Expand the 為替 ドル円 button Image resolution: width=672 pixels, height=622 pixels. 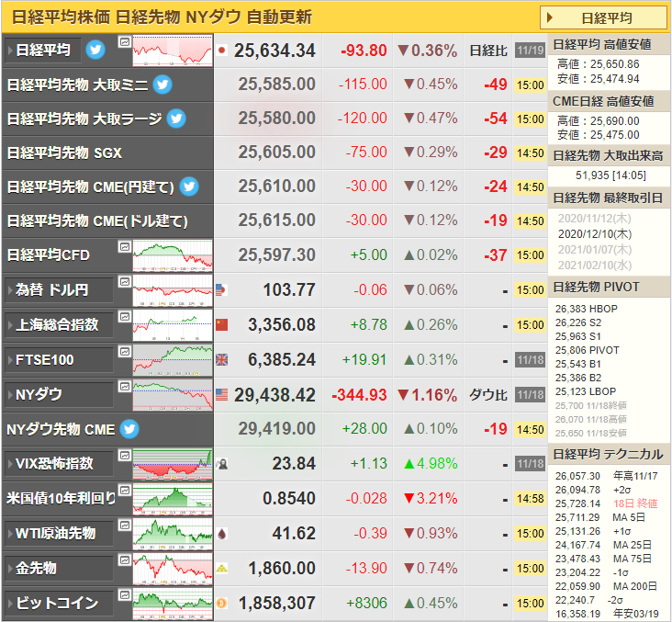pos(59,290)
